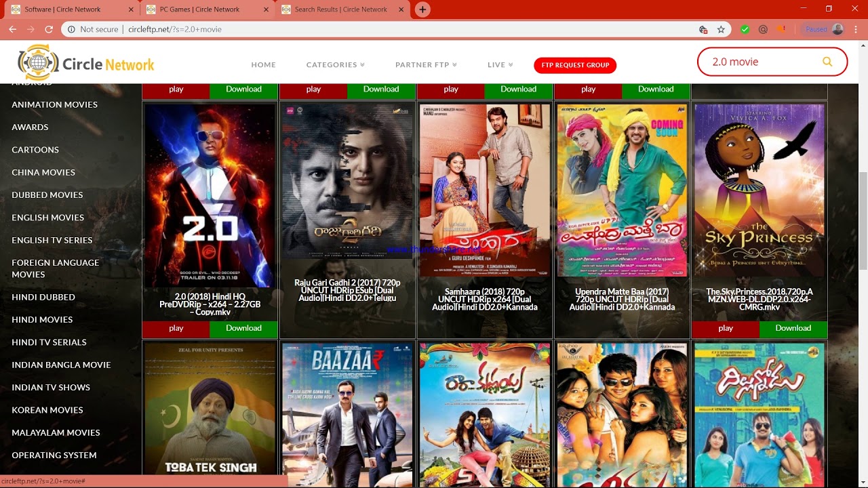This screenshot has width=868, height=488.
Task: Click the Raju Gari Gadhi 2 poster
Action: (x=347, y=181)
